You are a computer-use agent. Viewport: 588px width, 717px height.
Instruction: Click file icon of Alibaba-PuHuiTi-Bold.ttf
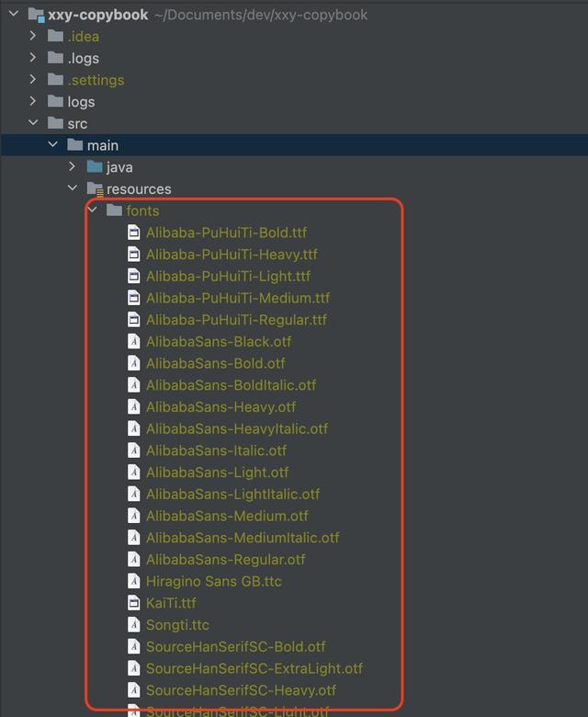pos(134,233)
